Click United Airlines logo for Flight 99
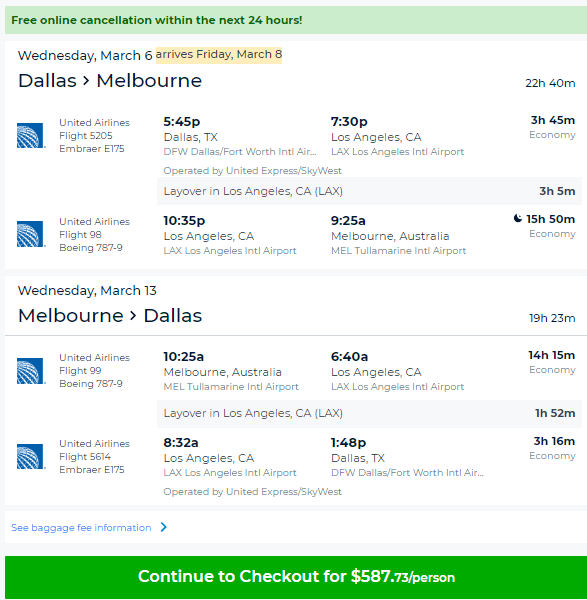Viewport: 587px width, 600px height. point(31,370)
